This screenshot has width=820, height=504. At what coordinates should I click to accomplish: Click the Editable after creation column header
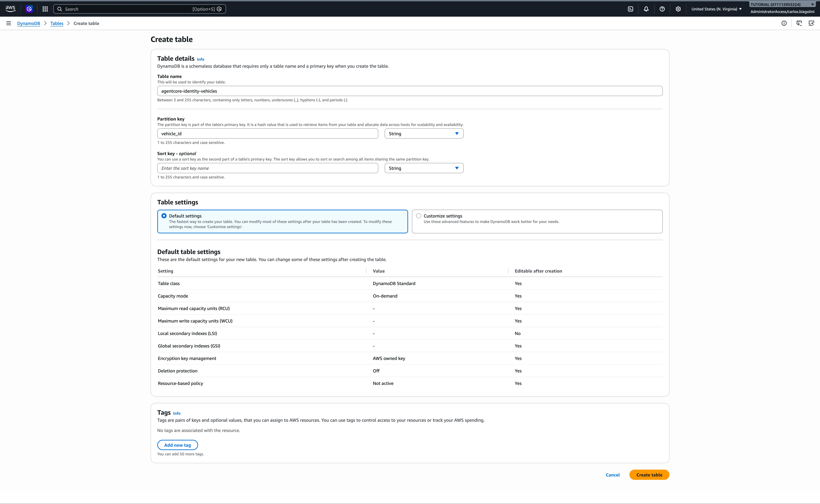[538, 271]
